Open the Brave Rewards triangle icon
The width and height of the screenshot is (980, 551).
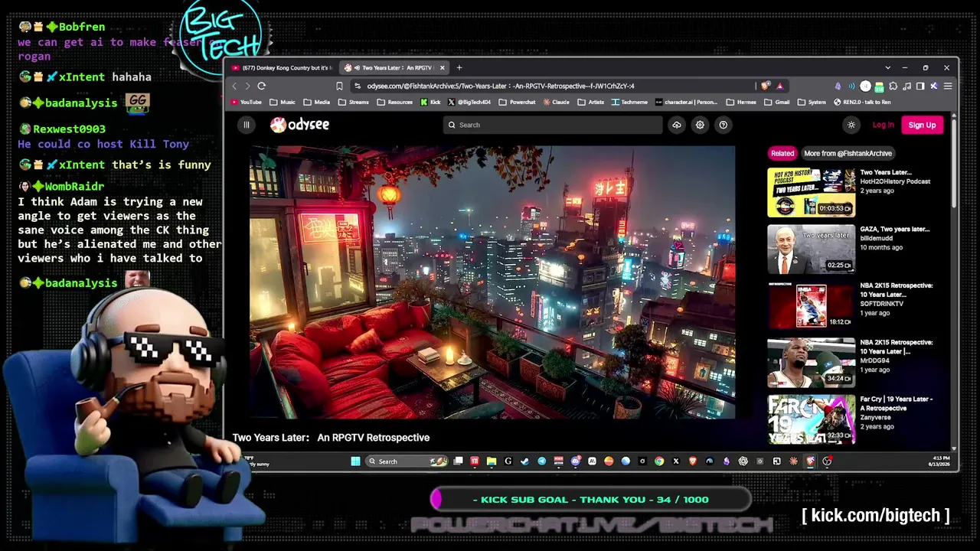pos(779,86)
